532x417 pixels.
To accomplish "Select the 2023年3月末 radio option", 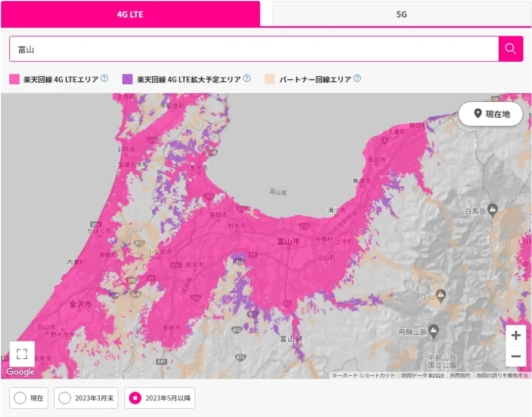I will [x=86, y=398].
